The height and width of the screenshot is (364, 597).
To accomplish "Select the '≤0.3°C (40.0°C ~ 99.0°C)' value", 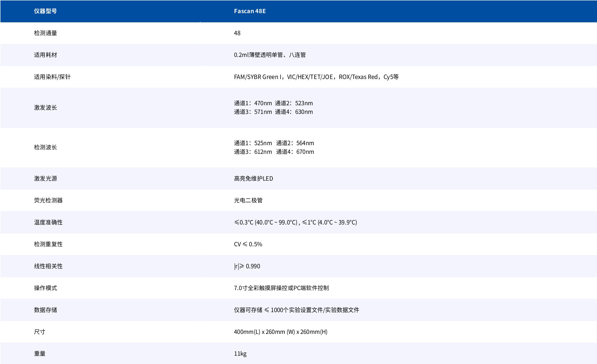I will click(x=266, y=222).
